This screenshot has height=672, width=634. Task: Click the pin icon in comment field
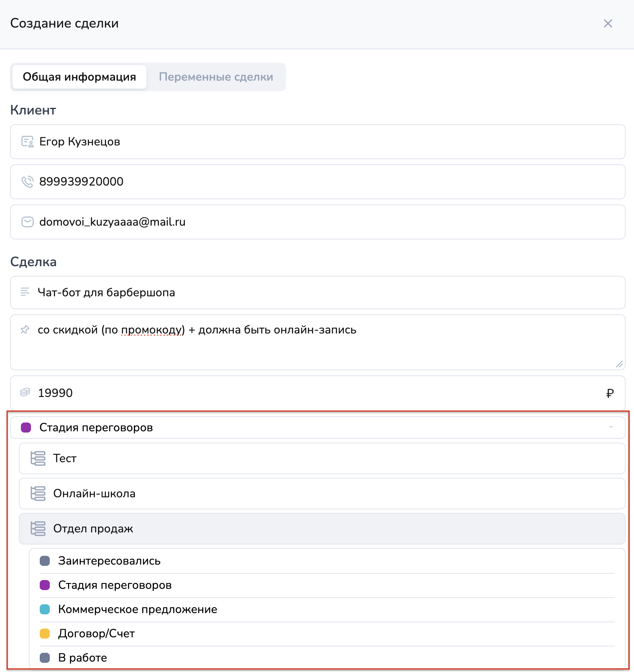click(25, 330)
